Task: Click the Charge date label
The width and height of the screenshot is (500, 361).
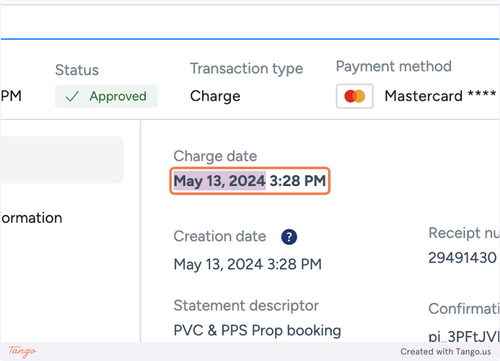Action: (215, 156)
